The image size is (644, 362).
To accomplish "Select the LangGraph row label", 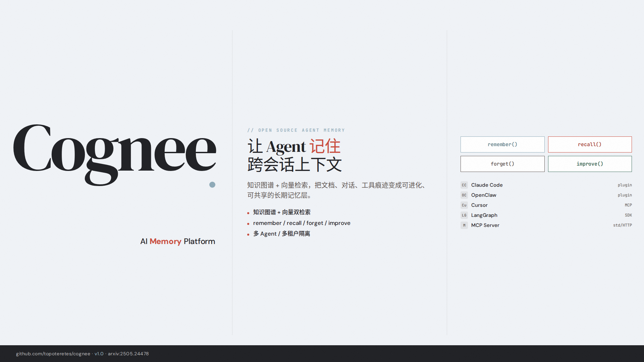I will 484,215.
